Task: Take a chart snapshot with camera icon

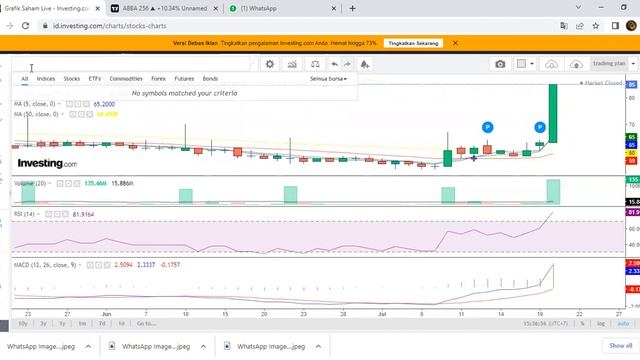Action: [500, 64]
